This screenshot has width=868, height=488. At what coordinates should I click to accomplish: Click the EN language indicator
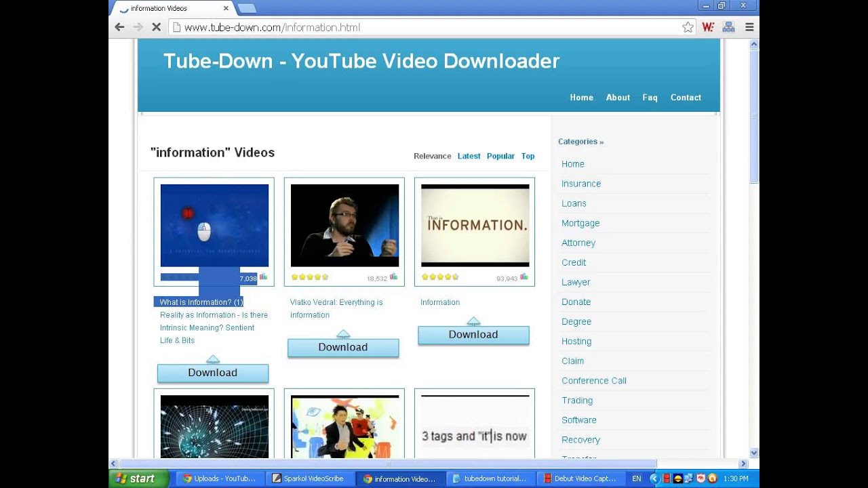636,479
